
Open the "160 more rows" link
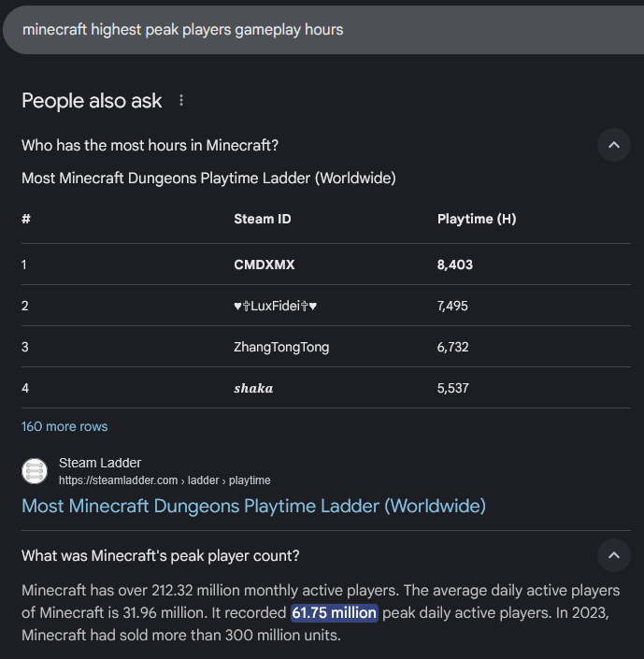coord(64,426)
